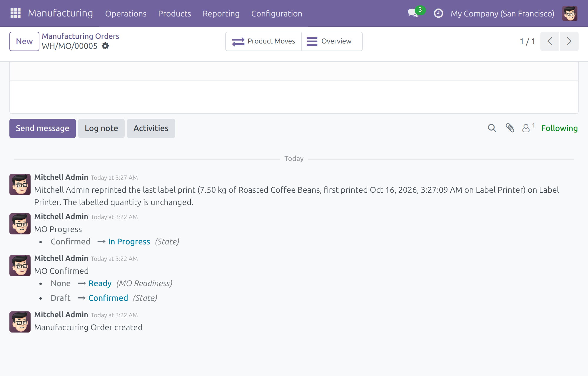Toggle the Following status
The height and width of the screenshot is (376, 588).
pos(559,128)
